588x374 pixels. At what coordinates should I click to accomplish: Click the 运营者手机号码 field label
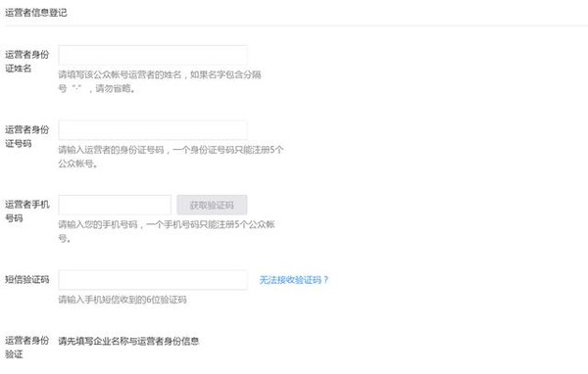click(x=27, y=210)
